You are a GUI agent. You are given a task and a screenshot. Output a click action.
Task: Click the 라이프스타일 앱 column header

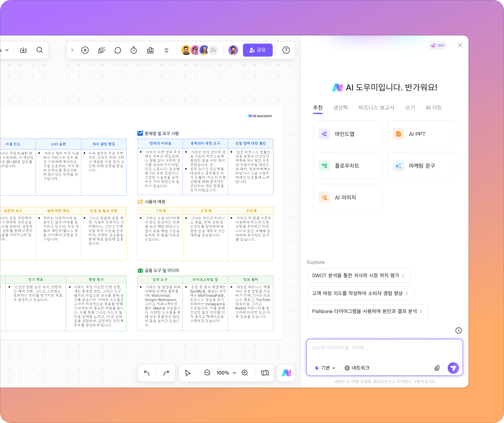(x=205, y=279)
